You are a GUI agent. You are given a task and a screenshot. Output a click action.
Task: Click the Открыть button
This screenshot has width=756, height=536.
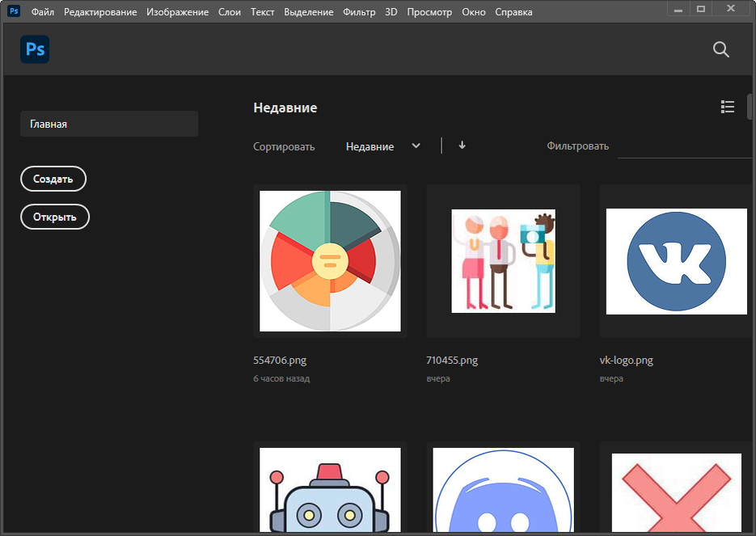[55, 217]
